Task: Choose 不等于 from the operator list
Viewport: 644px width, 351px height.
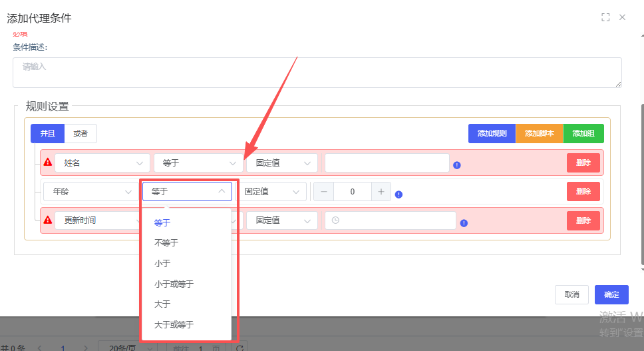Action: click(166, 243)
